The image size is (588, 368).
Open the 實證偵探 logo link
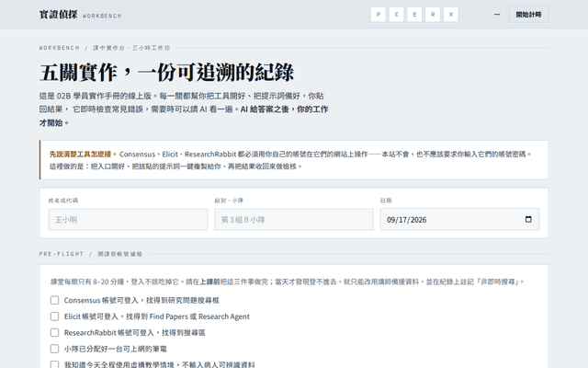point(59,15)
